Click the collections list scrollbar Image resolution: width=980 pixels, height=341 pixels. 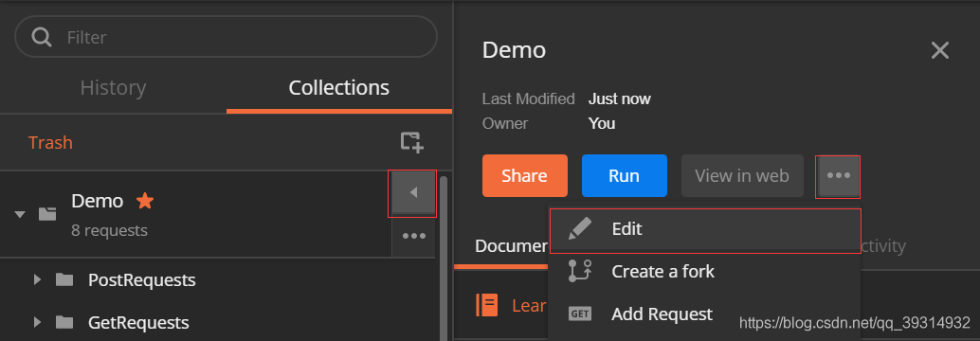click(444, 259)
